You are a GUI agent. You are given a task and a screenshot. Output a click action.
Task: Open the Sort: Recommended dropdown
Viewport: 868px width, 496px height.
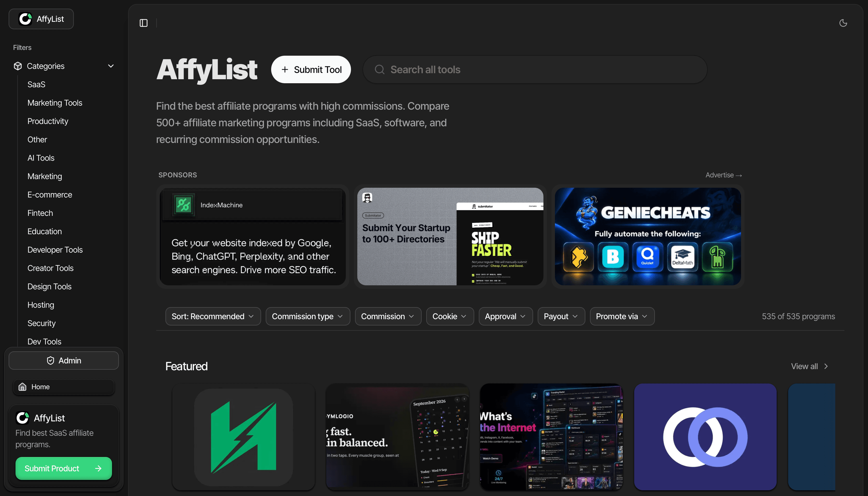pyautogui.click(x=213, y=316)
